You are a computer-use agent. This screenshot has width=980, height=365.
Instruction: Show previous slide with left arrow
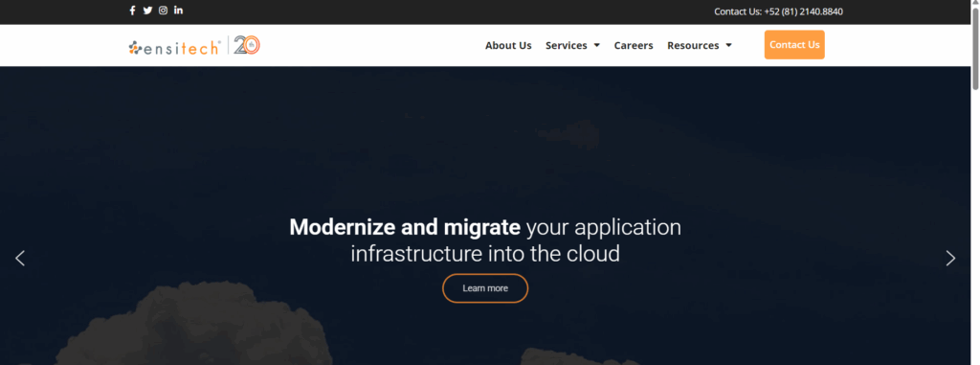coord(20,258)
